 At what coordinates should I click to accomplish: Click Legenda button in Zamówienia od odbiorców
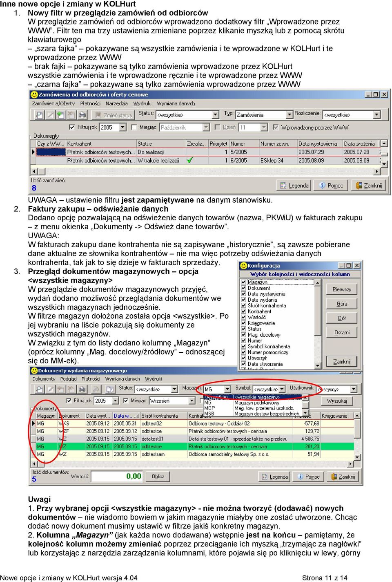[x=294, y=186]
